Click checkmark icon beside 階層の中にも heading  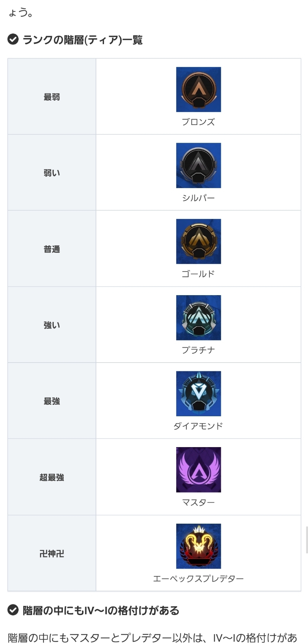pyautogui.click(x=13, y=610)
